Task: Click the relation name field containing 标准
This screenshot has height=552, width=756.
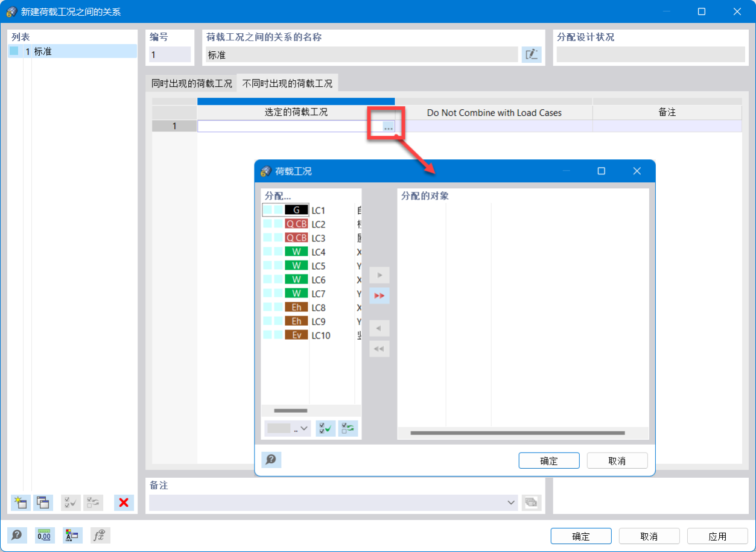Action: pyautogui.click(x=361, y=55)
